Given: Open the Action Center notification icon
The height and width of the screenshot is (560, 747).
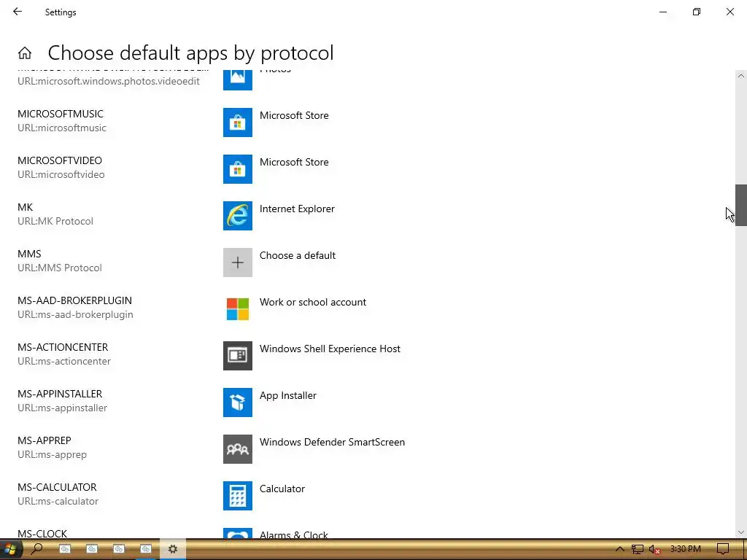Looking at the screenshot, I should 723,549.
